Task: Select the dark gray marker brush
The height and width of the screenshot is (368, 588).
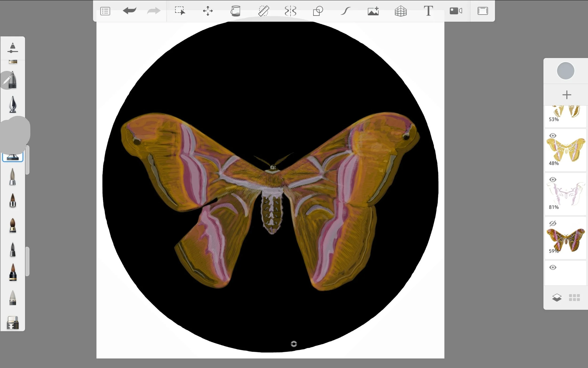Action: [x=13, y=250]
